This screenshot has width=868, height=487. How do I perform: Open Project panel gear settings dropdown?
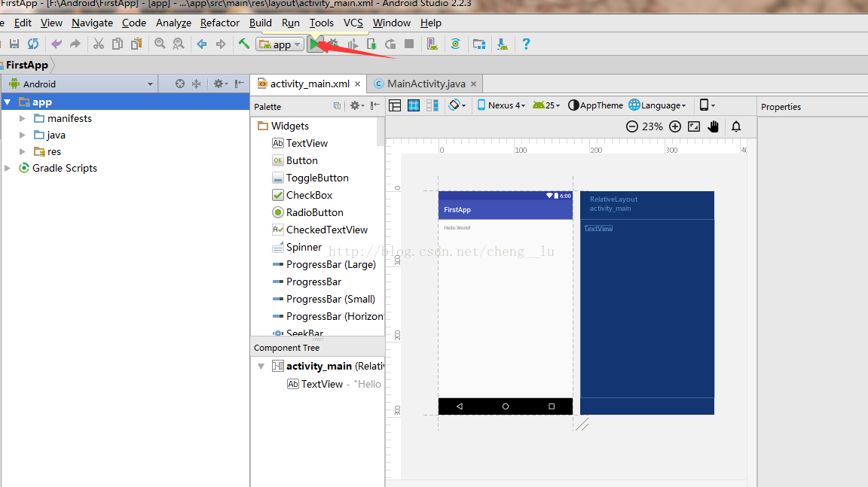[220, 84]
